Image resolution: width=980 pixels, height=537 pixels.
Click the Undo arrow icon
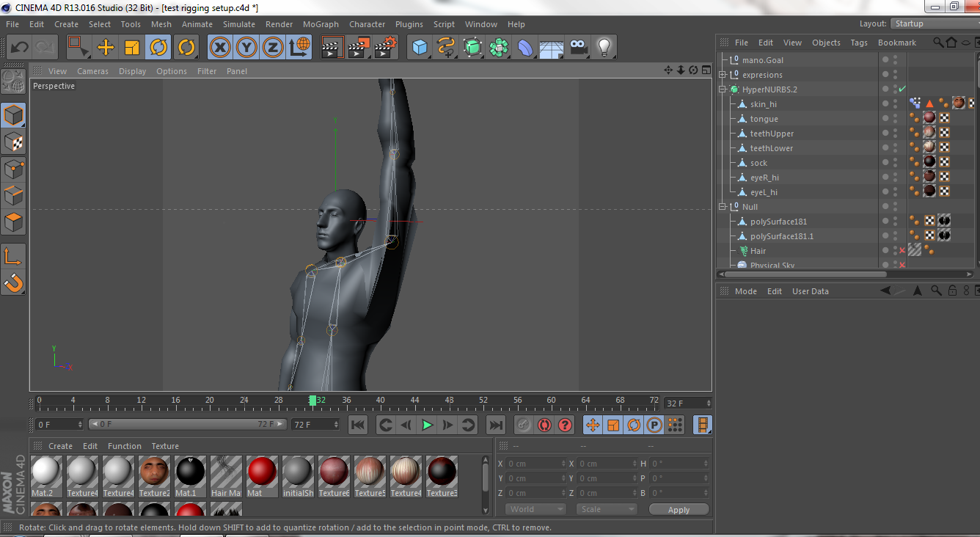[x=20, y=48]
